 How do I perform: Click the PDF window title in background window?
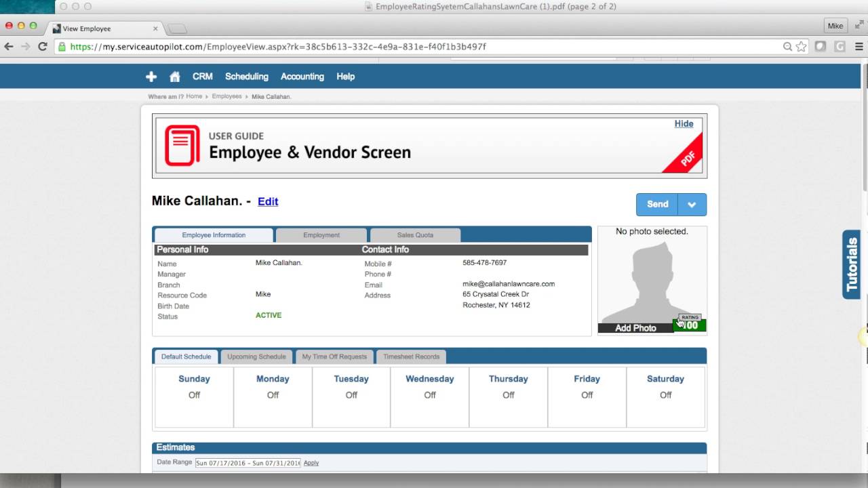(496, 7)
